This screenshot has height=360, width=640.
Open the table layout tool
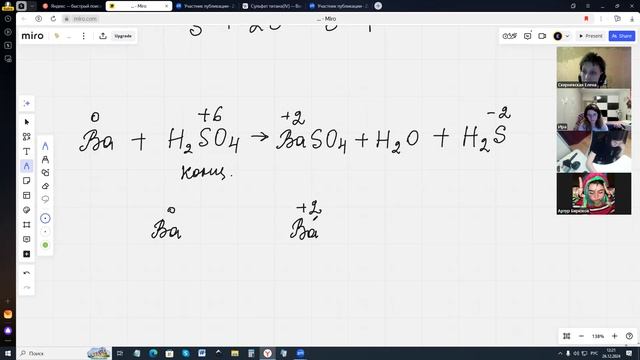click(x=27, y=195)
